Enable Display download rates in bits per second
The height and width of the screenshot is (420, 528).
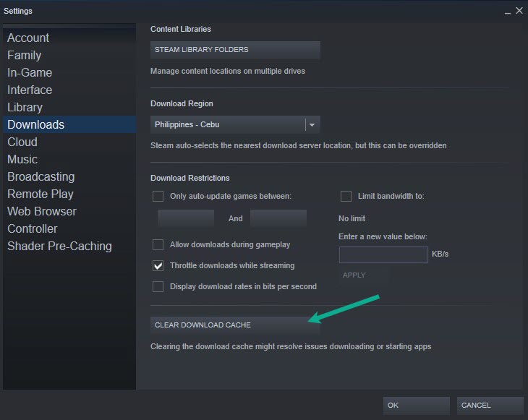pyautogui.click(x=158, y=286)
